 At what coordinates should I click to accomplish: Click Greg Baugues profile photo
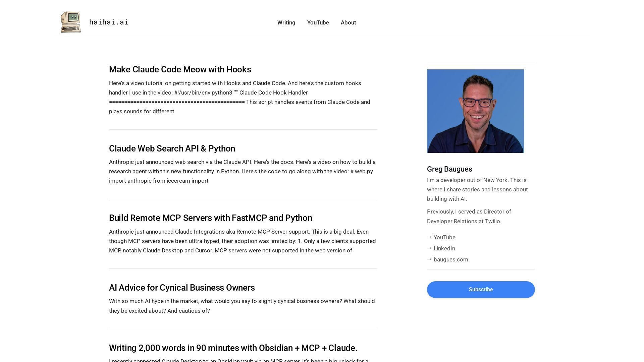point(475,111)
